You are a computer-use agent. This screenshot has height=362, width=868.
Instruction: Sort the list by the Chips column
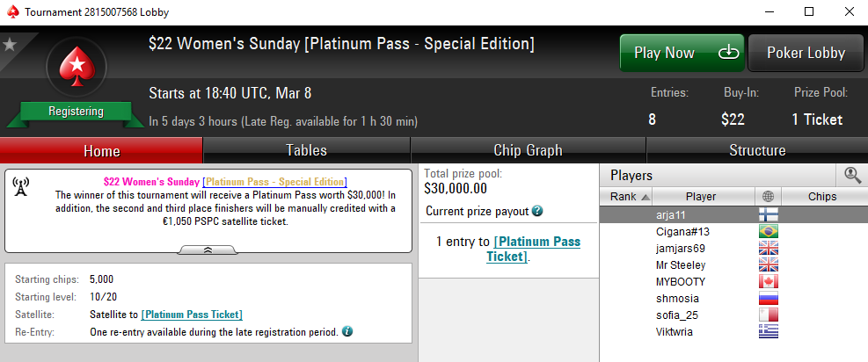click(824, 196)
